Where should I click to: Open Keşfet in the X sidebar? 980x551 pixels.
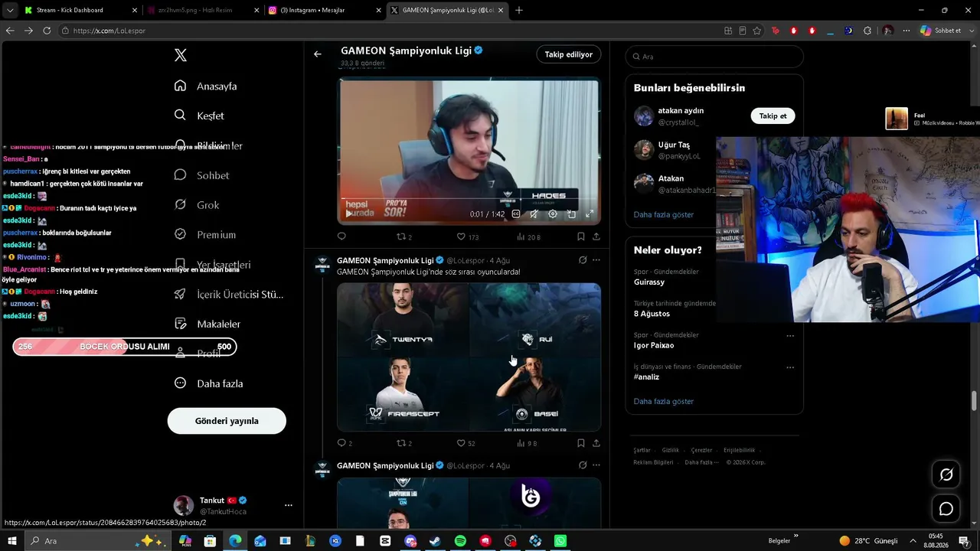[x=199, y=116]
